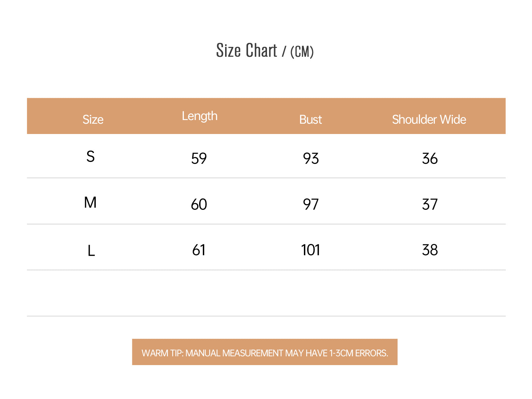This screenshot has width=532, height=399.
Task: Select the Bust column header
Action: (311, 119)
